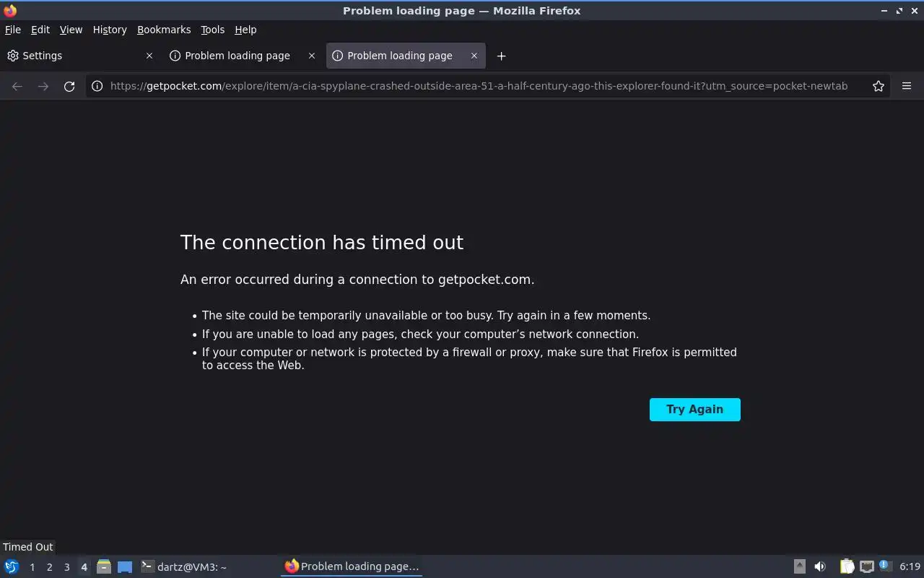Open the file manager from the panel
This screenshot has height=578, width=924.
[104, 566]
